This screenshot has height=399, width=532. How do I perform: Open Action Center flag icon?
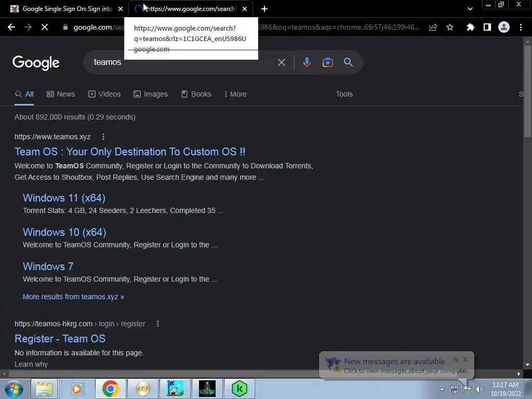point(467,389)
